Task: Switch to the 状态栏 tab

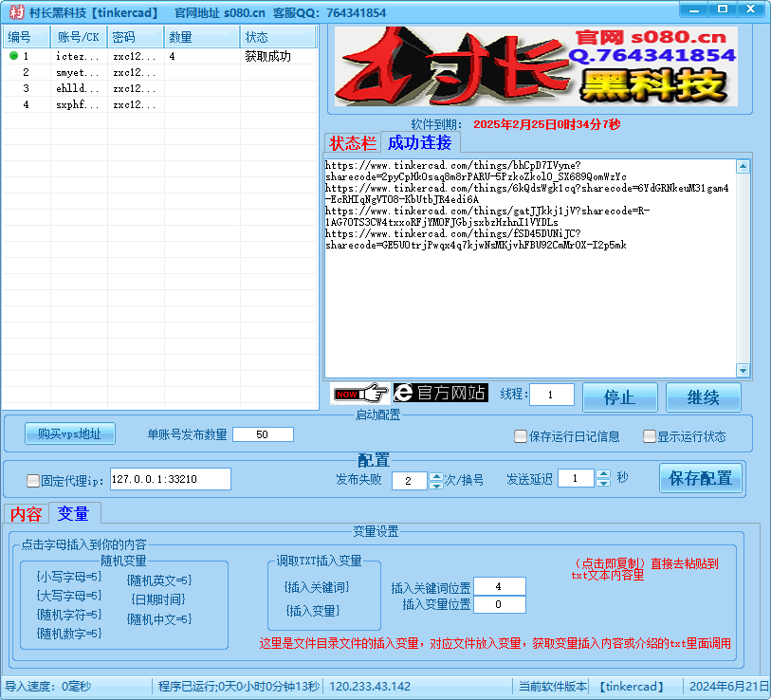Action: coord(352,144)
